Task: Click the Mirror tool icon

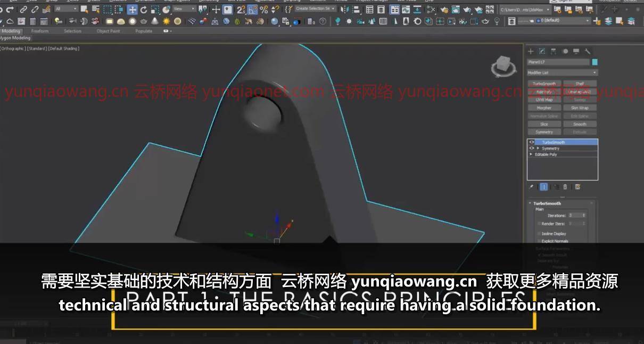Action: 344,10
